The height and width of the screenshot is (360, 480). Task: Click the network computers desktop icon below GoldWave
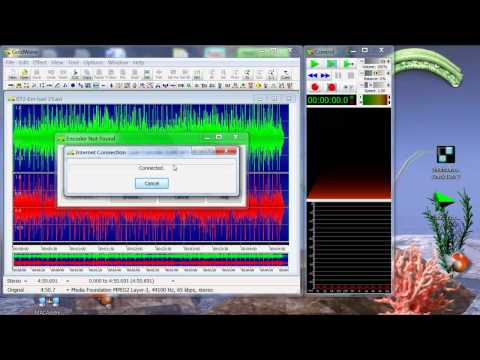click(x=49, y=302)
